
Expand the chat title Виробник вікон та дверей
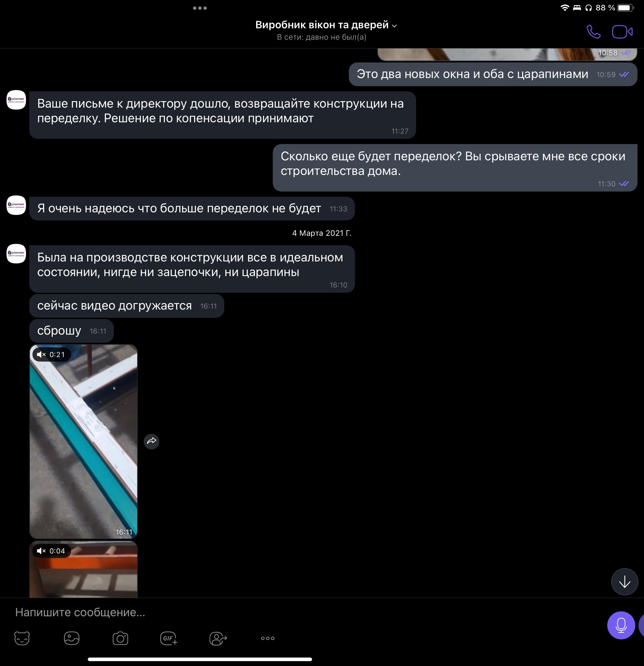pyautogui.click(x=326, y=25)
